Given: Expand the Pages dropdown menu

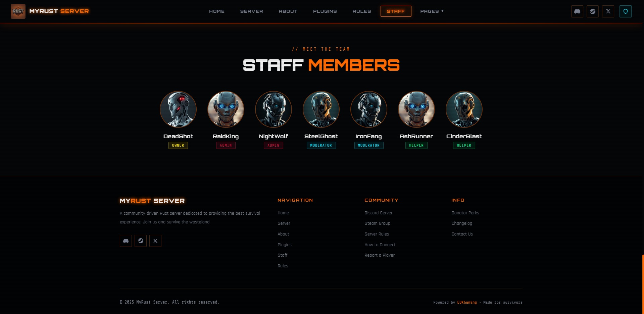Looking at the screenshot, I should [x=432, y=11].
